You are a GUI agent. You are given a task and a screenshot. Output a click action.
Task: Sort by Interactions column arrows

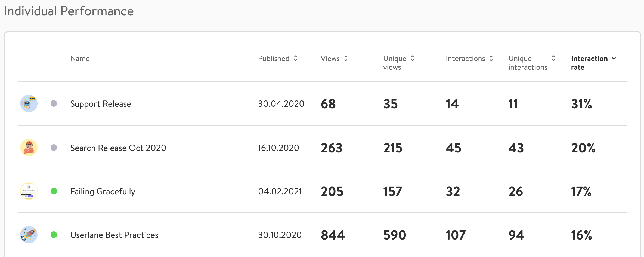pos(491,58)
